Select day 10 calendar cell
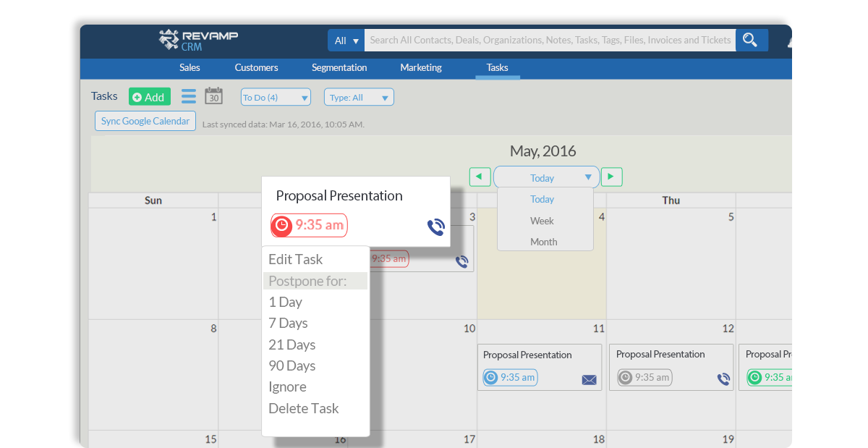This screenshot has width=868, height=448. click(x=423, y=375)
